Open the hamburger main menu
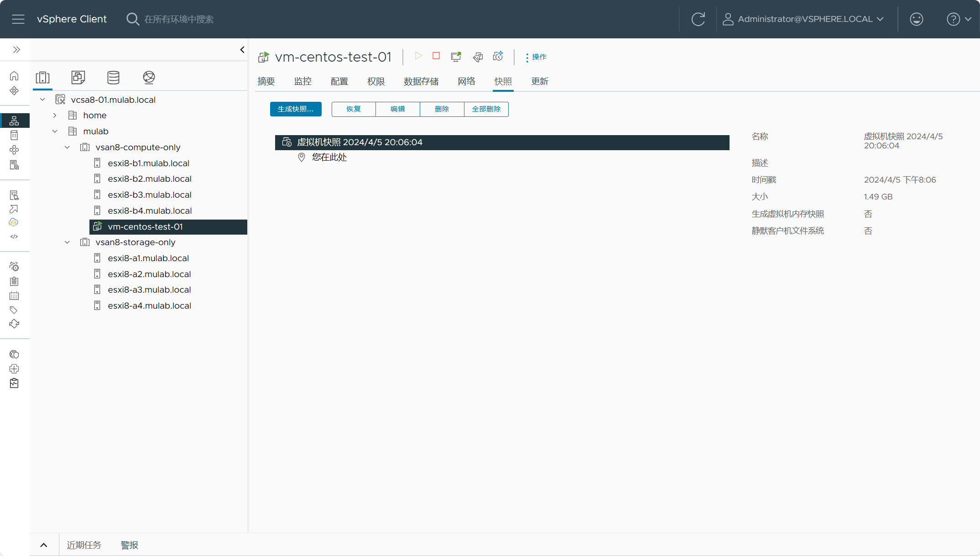Image resolution: width=980 pixels, height=556 pixels. [x=18, y=19]
